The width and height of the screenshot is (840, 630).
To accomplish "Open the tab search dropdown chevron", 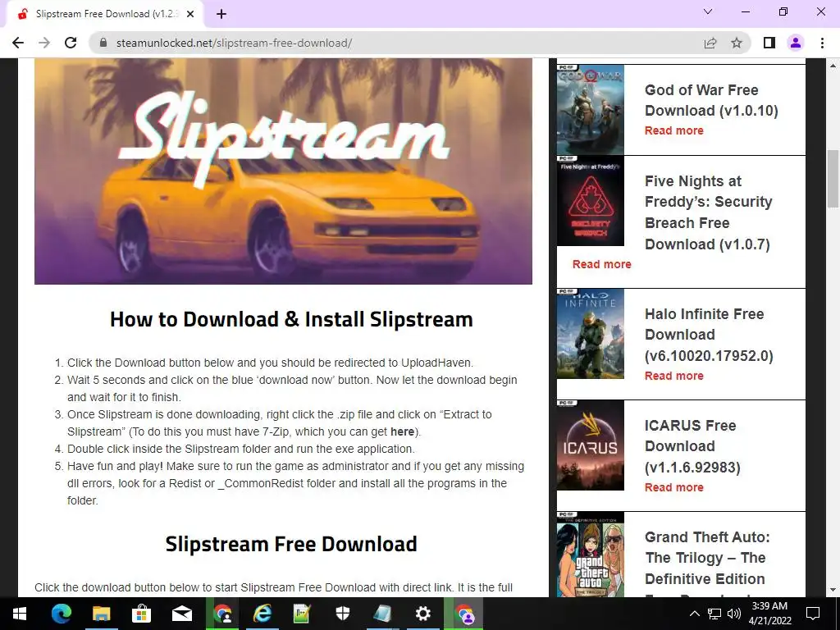I will (708, 11).
